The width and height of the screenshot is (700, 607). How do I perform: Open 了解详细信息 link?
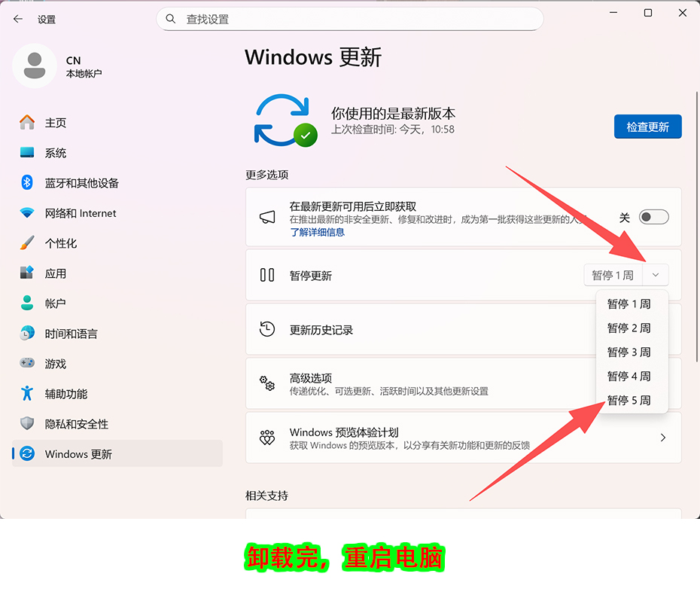[x=317, y=232]
